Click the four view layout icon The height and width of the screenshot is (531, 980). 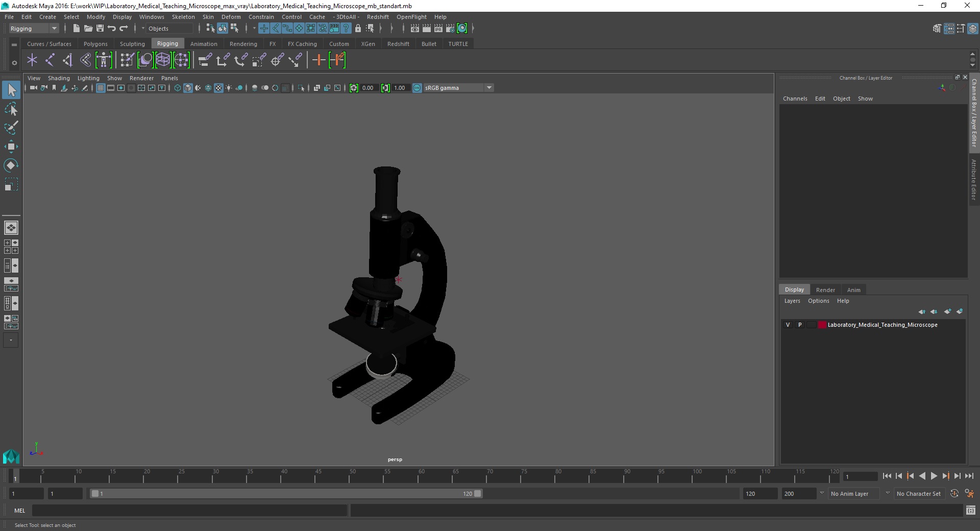[x=11, y=247]
